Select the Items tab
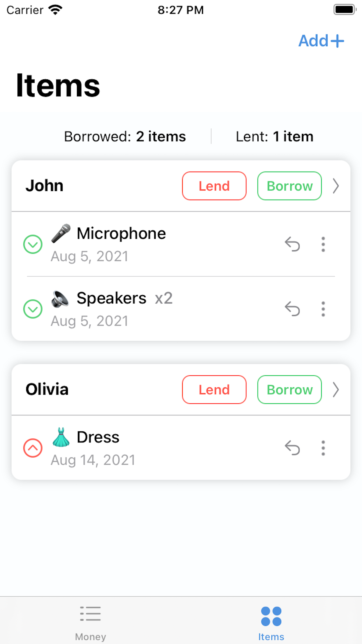 pyautogui.click(x=271, y=622)
